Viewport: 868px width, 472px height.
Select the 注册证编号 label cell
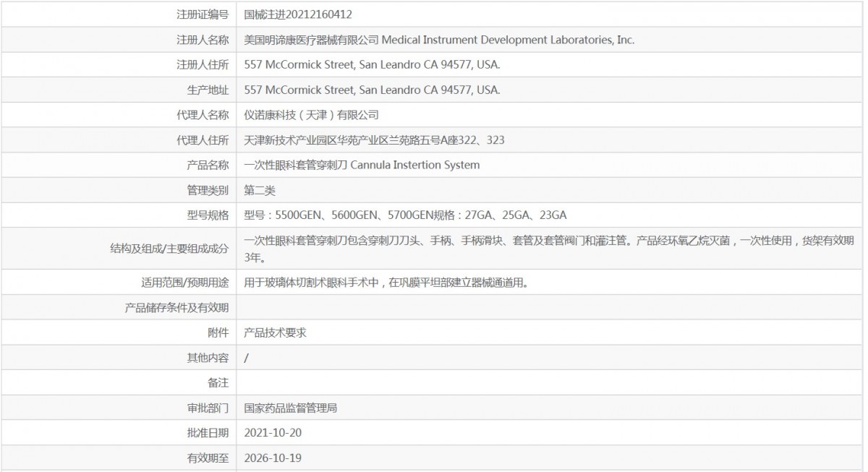pos(203,14)
